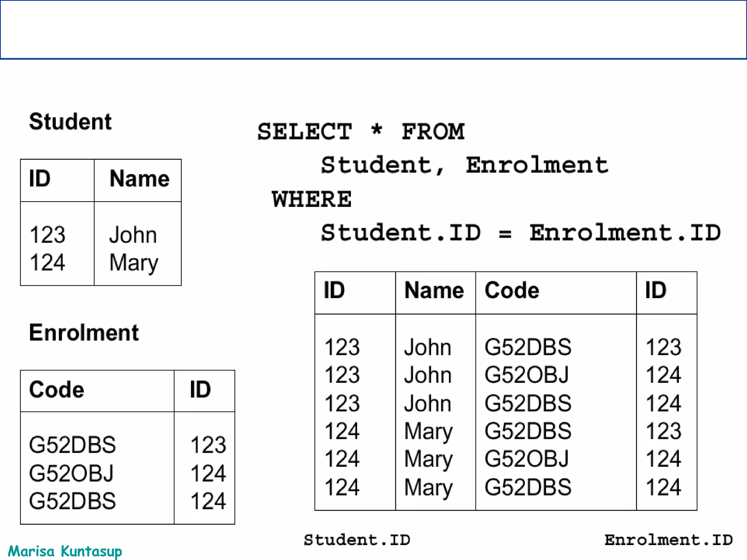Click the bold "Student" table heading
The width and height of the screenshot is (747, 560).
click(x=70, y=121)
